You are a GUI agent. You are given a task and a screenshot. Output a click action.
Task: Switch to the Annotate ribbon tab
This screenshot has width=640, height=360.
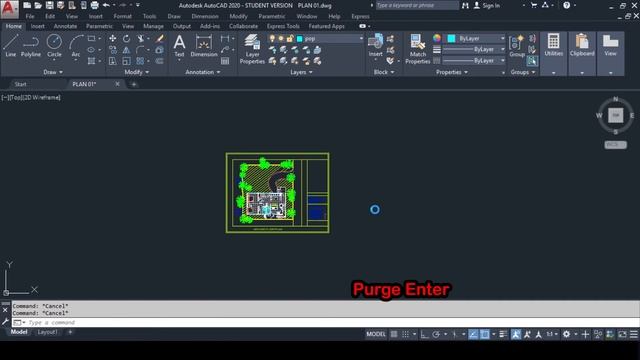[x=65, y=26]
